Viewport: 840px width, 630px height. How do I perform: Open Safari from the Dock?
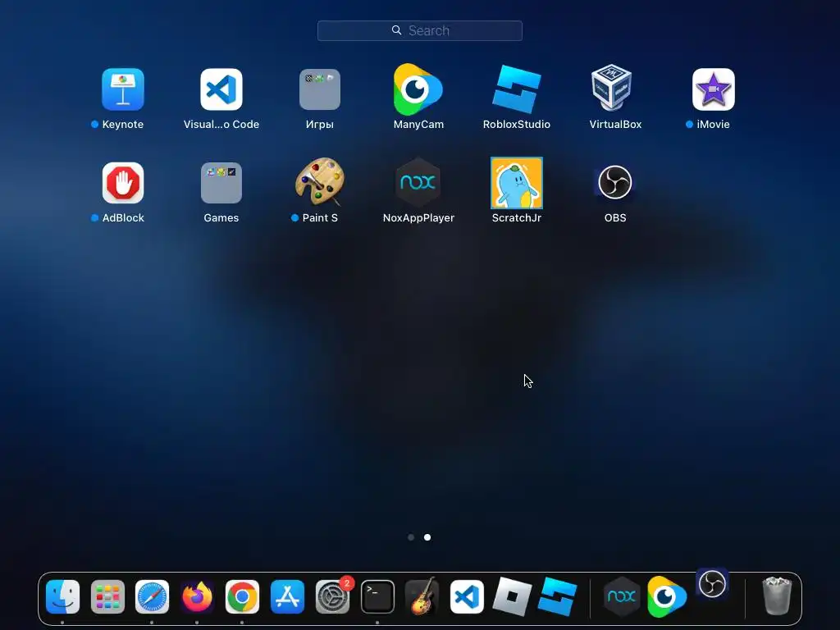[152, 596]
